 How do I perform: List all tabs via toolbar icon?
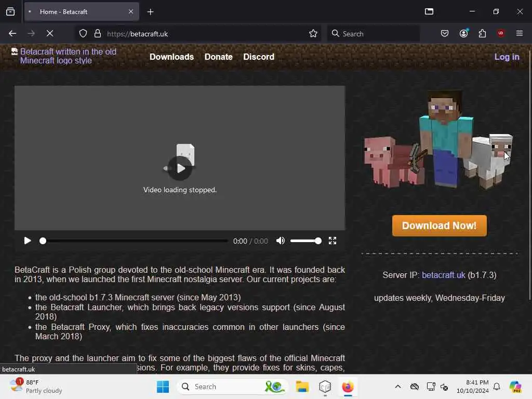tap(429, 11)
